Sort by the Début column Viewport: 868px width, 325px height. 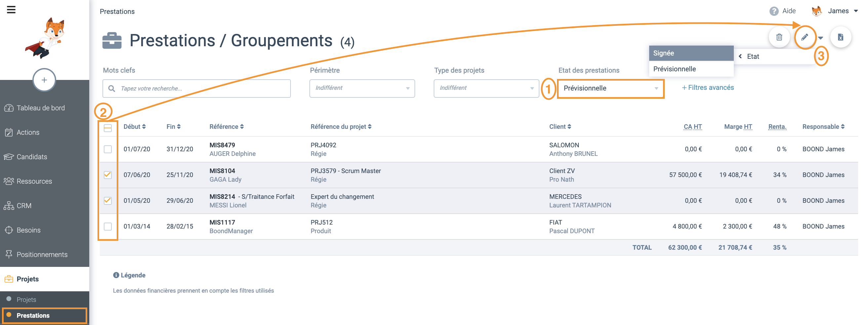pyautogui.click(x=135, y=126)
